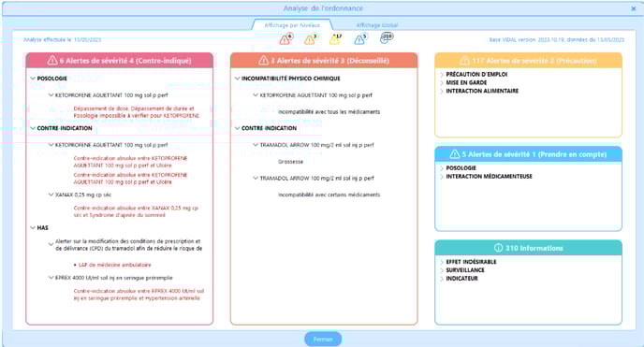
Task: Collapse KETOPROFENE AGUETTANT under incompatibilité physico chimique
Action: click(x=256, y=95)
